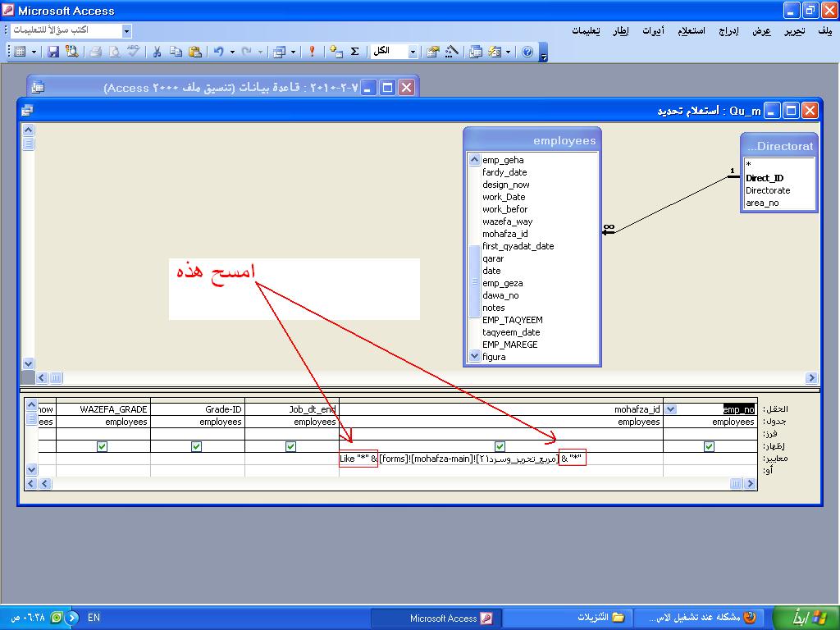Click the Spelling check icon
This screenshot has width=840, height=630.
pos(133,52)
